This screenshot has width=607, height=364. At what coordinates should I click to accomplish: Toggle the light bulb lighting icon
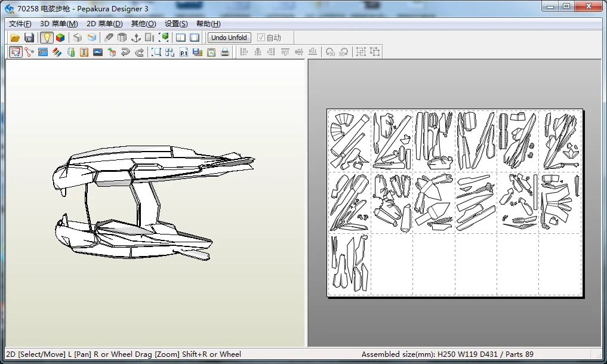point(47,38)
